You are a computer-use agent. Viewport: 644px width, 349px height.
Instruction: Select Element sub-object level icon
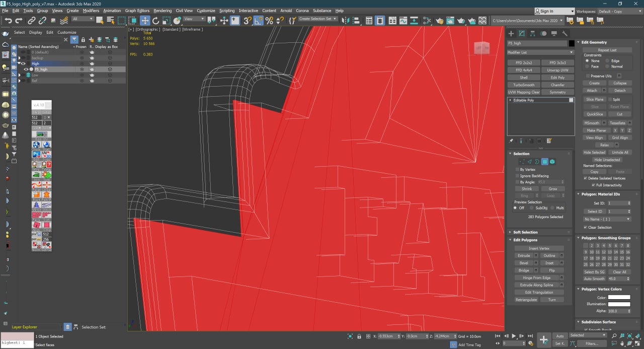[x=552, y=162]
